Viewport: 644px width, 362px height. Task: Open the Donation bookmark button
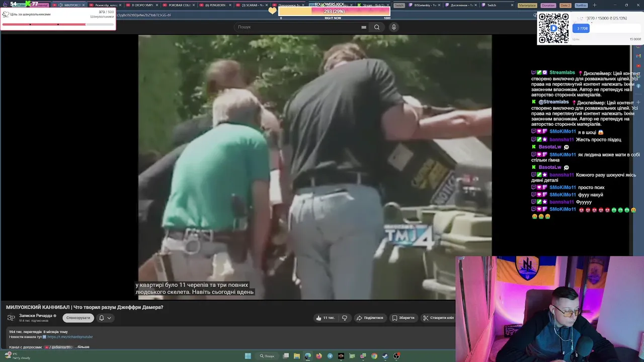(548, 5)
